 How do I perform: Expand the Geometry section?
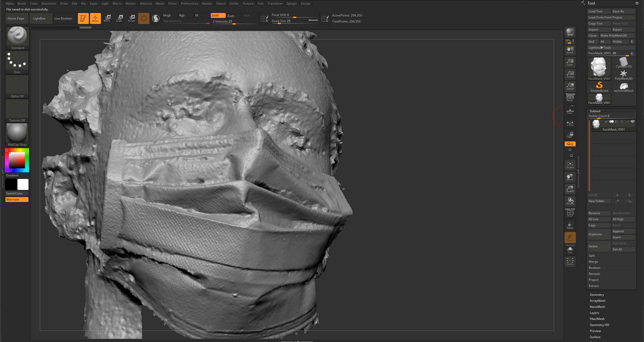pyautogui.click(x=597, y=295)
